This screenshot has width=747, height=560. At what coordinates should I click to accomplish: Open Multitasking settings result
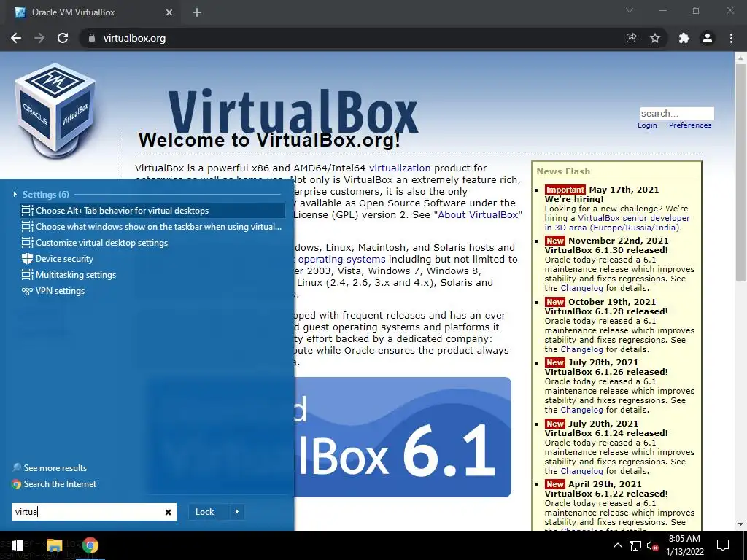coord(153,275)
